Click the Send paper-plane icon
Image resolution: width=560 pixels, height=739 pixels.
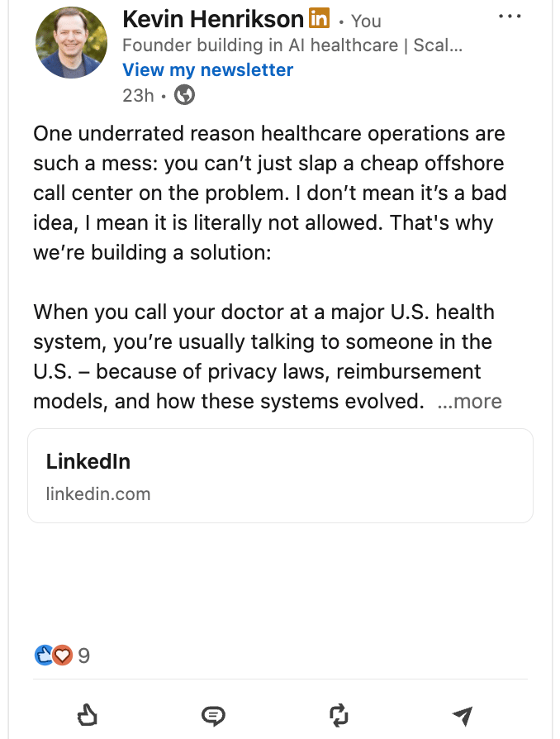coord(463,715)
